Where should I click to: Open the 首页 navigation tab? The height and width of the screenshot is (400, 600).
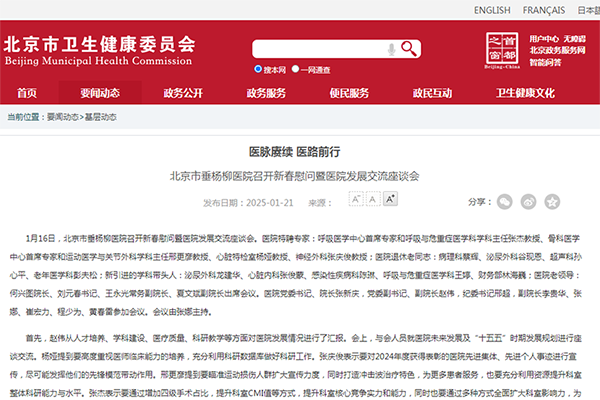click(27, 93)
